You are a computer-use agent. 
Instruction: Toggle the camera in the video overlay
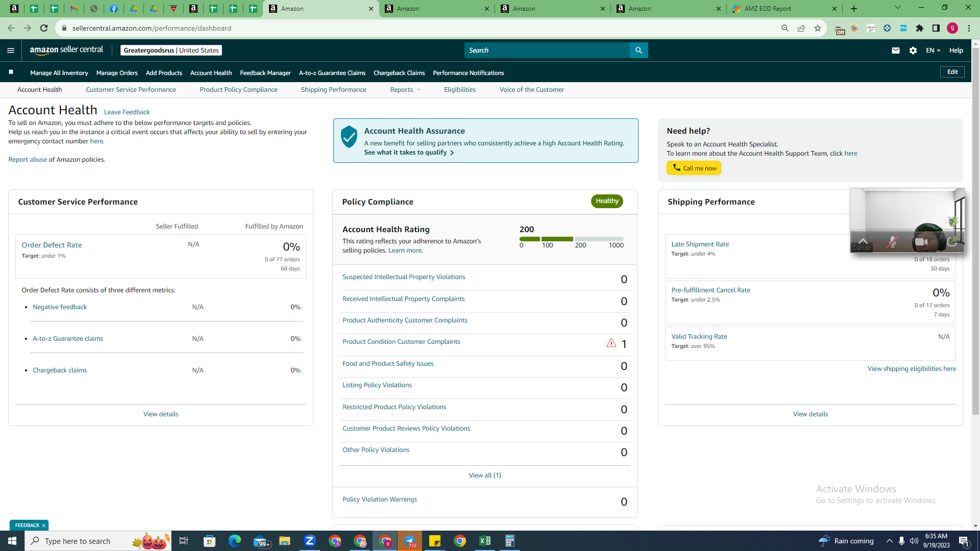pyautogui.click(x=921, y=242)
